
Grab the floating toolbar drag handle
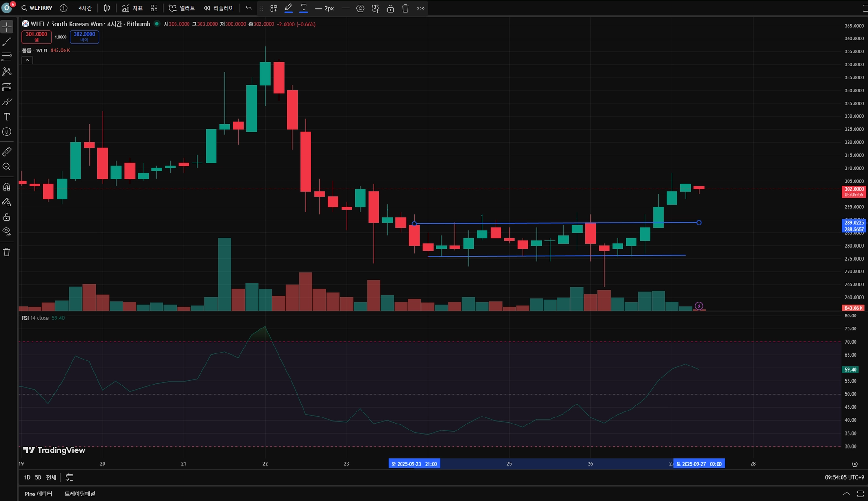click(261, 8)
